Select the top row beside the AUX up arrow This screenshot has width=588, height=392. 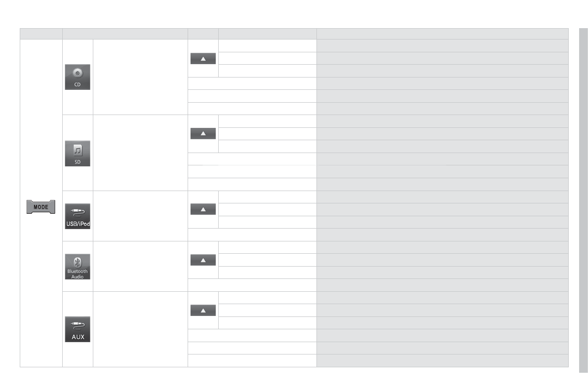click(267, 298)
